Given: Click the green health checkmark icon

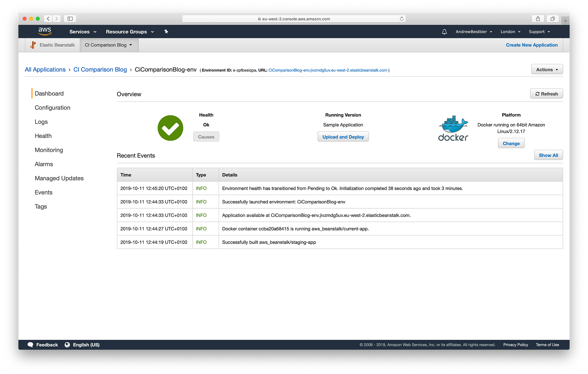Looking at the screenshot, I should click(170, 128).
